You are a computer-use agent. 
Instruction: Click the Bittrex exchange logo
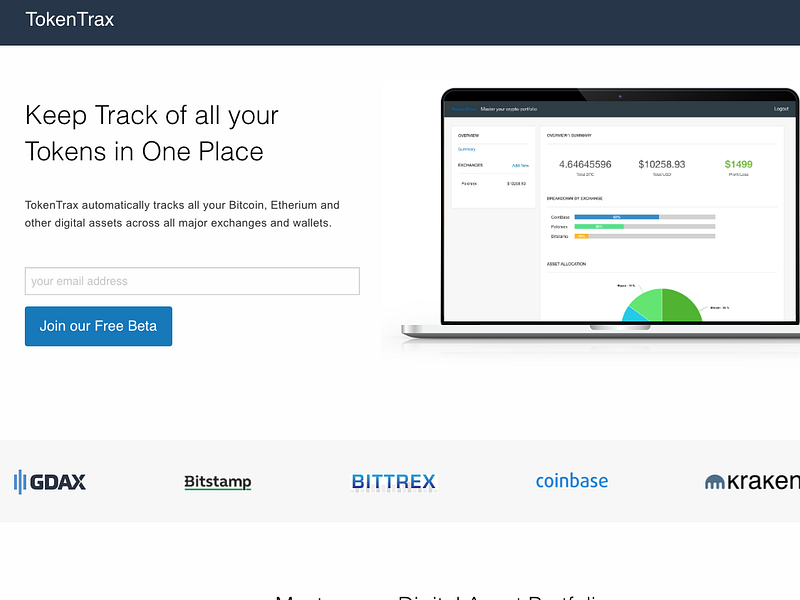point(393,482)
